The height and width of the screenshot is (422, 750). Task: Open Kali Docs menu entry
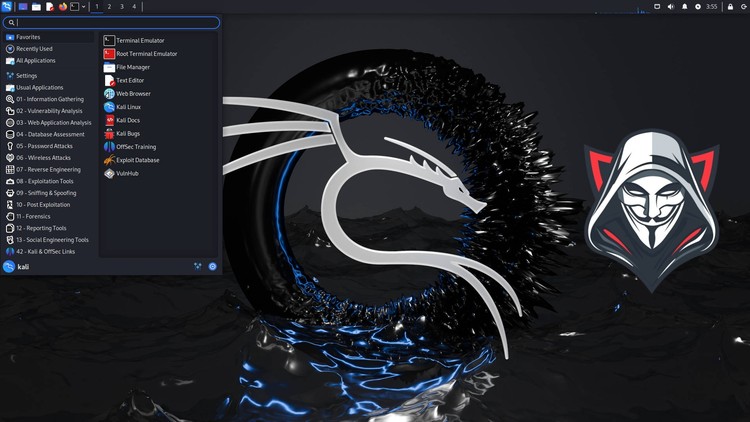pyautogui.click(x=128, y=120)
